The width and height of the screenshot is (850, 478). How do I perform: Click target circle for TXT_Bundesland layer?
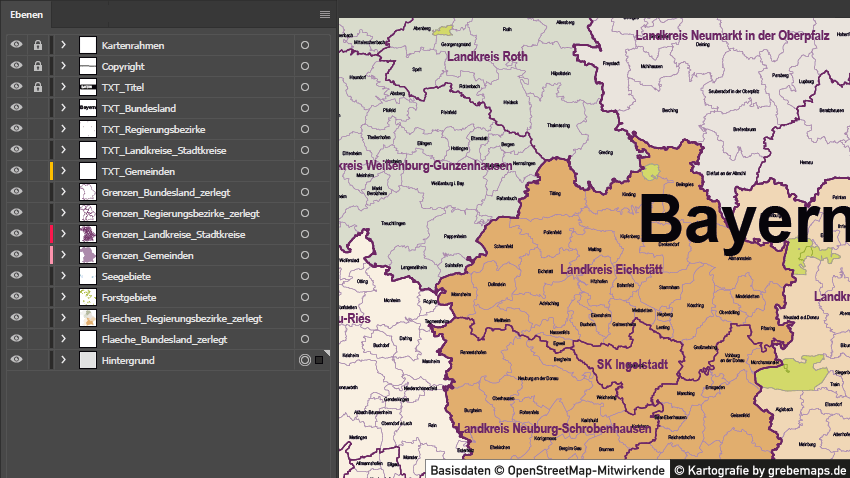click(304, 109)
